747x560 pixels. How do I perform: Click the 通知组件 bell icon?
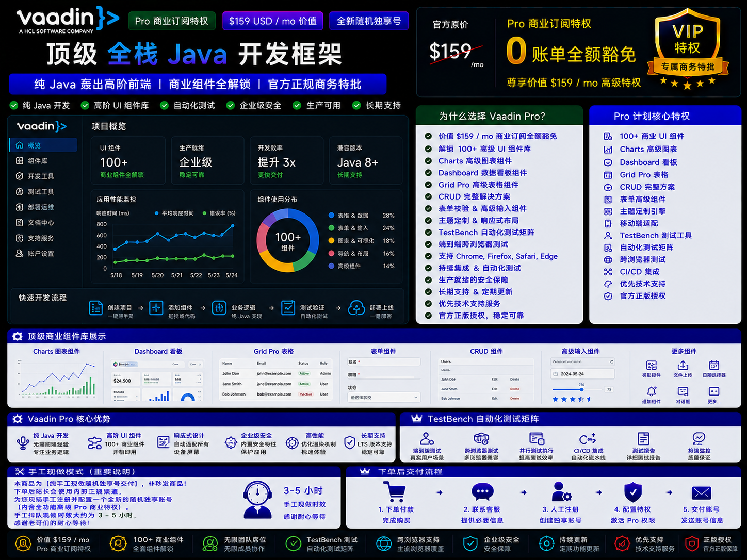point(652,391)
